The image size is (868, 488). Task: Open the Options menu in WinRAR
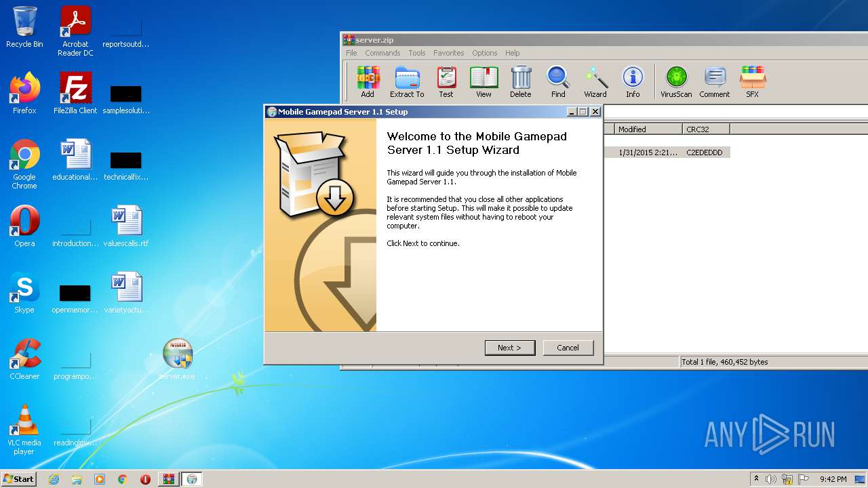click(x=485, y=53)
